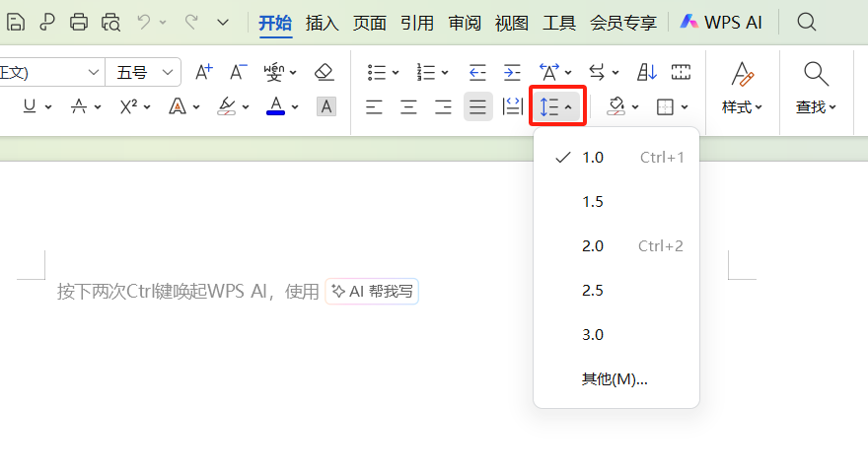
Task: Open Print Preview
Action: point(110,22)
